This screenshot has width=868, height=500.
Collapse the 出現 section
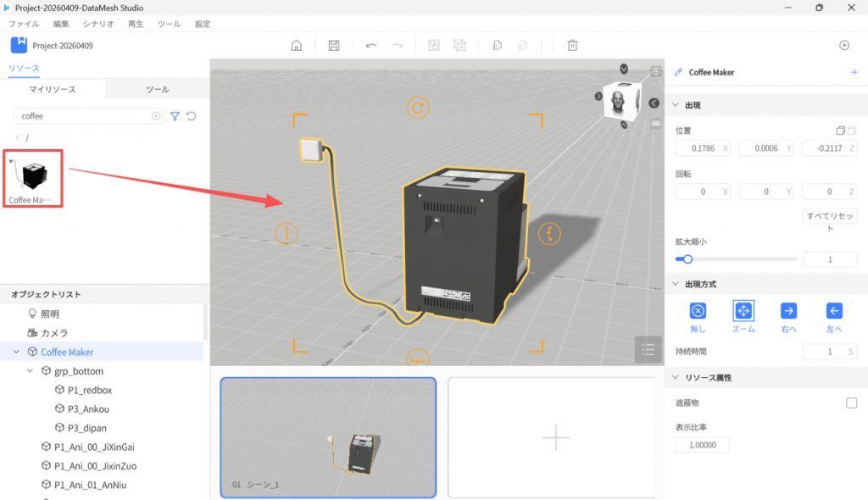coord(676,105)
